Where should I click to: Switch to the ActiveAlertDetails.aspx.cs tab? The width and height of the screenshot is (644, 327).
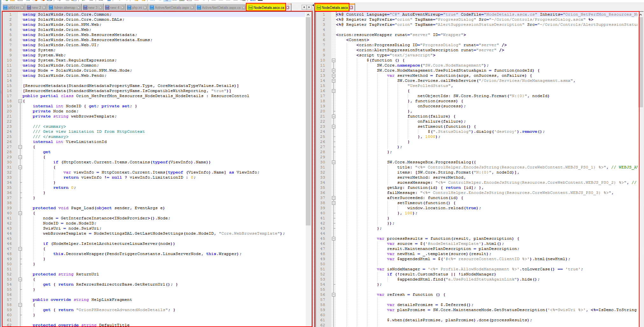221,8
